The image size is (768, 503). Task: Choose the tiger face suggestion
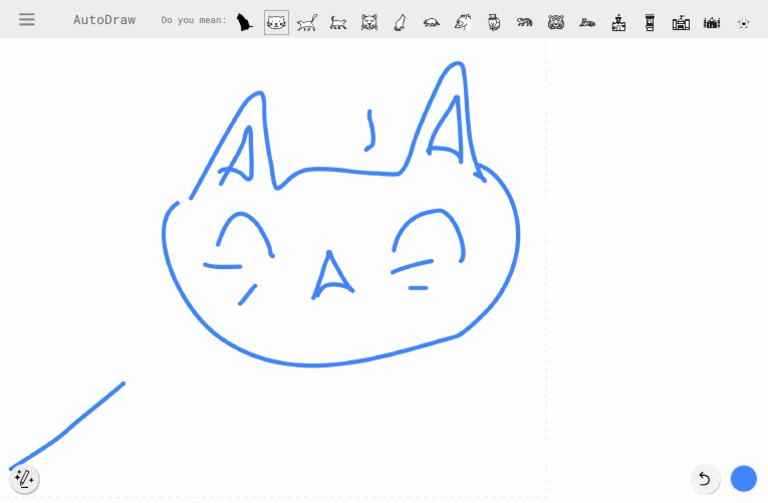point(556,23)
